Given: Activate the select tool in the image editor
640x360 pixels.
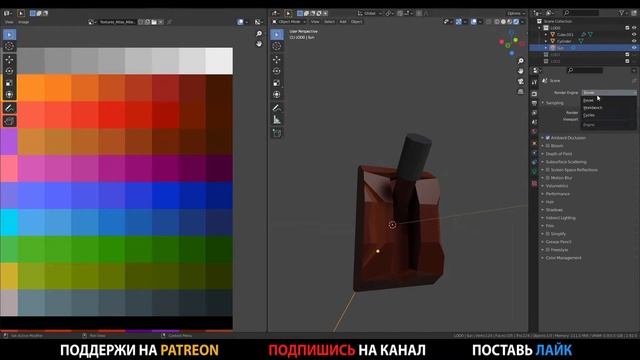Looking at the screenshot, I should (9, 34).
